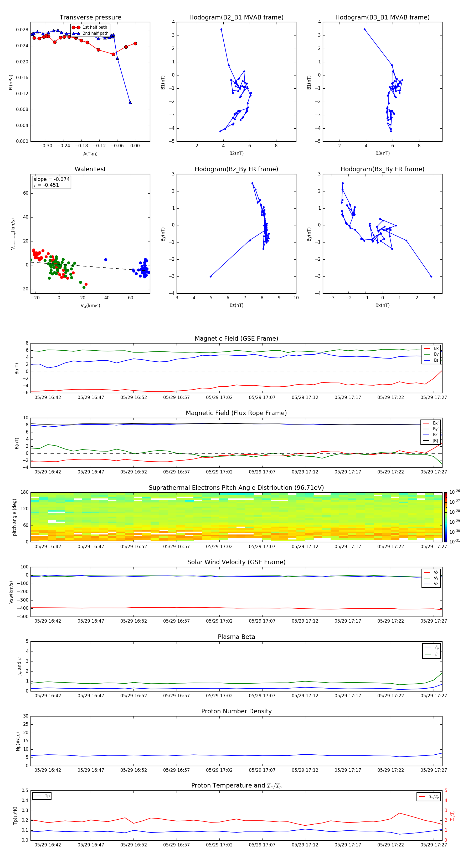Click 'Hodogram(B2_B1 MVAB frame)' title
The height and width of the screenshot is (868, 473).
click(x=236, y=17)
